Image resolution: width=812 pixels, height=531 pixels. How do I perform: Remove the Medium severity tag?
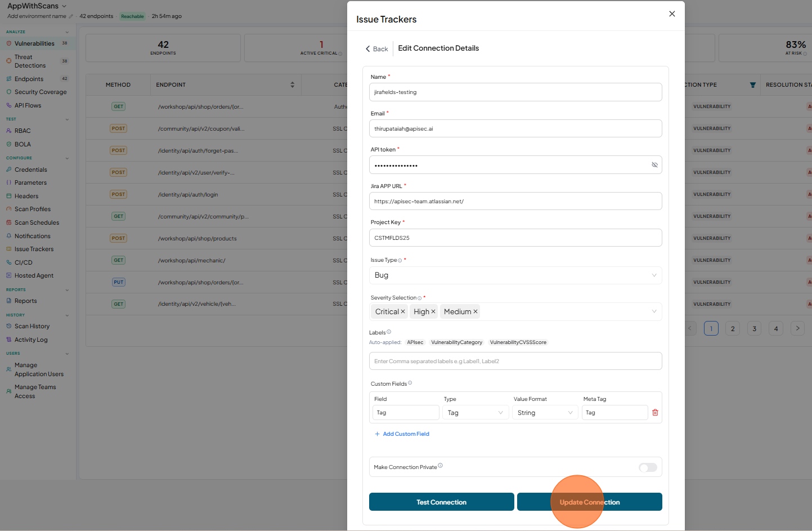pos(475,311)
